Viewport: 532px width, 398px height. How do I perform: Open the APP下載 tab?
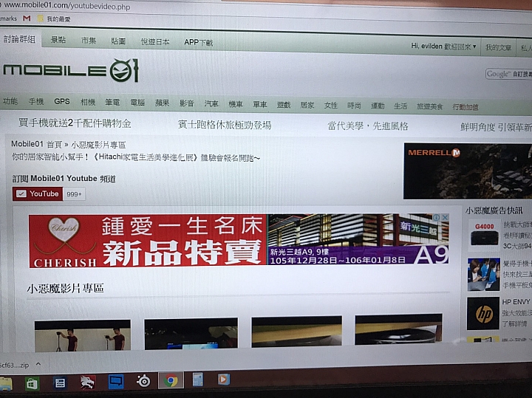pyautogui.click(x=199, y=43)
